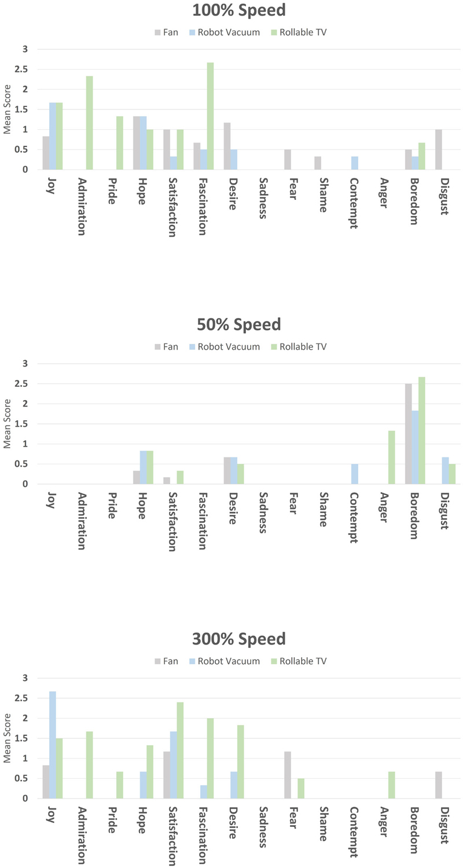Click the gray Fan legend swatch in the 100% Speed chart
463x868 pixels.
(157, 32)
